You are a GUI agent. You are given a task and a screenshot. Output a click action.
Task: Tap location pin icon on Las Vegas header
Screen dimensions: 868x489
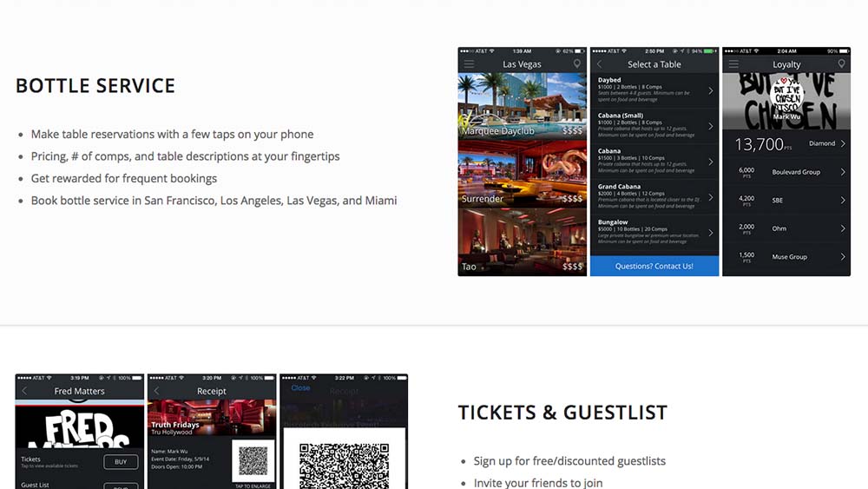[x=577, y=64]
